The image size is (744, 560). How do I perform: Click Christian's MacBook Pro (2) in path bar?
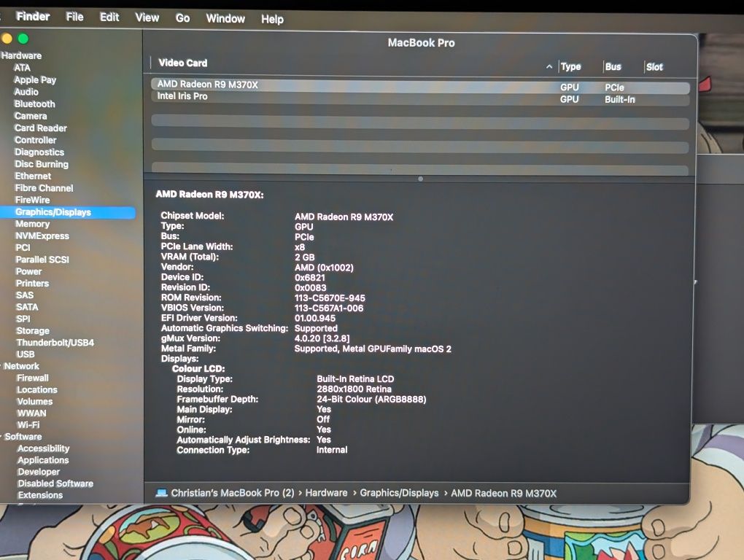[x=233, y=493]
